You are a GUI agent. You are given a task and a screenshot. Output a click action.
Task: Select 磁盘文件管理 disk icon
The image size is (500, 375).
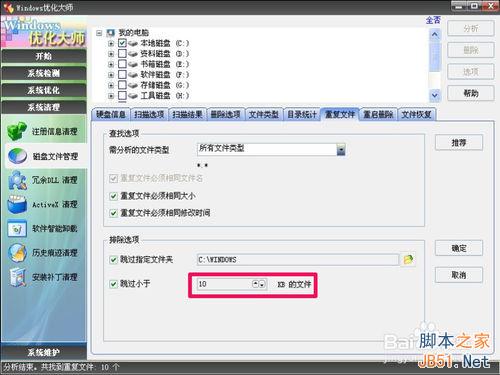(17, 156)
